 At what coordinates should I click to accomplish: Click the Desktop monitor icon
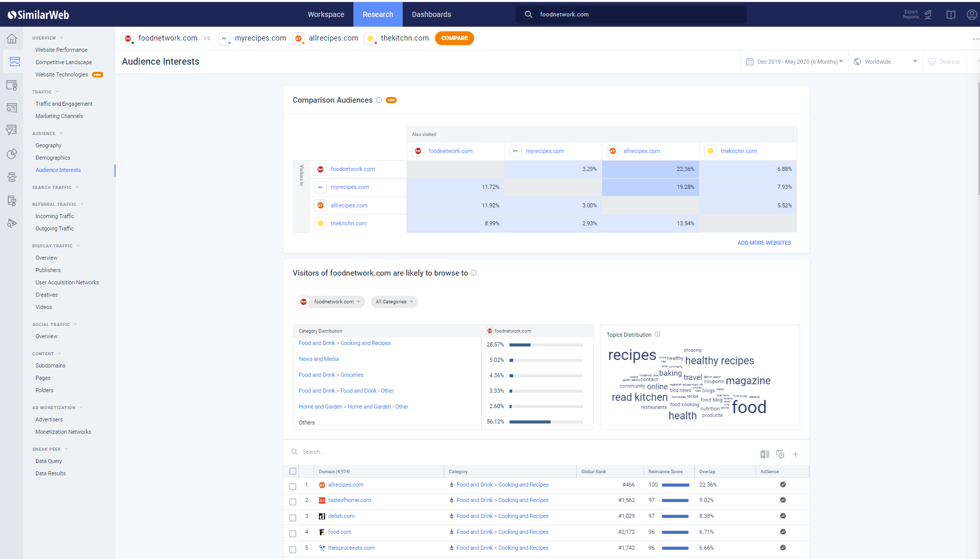932,62
